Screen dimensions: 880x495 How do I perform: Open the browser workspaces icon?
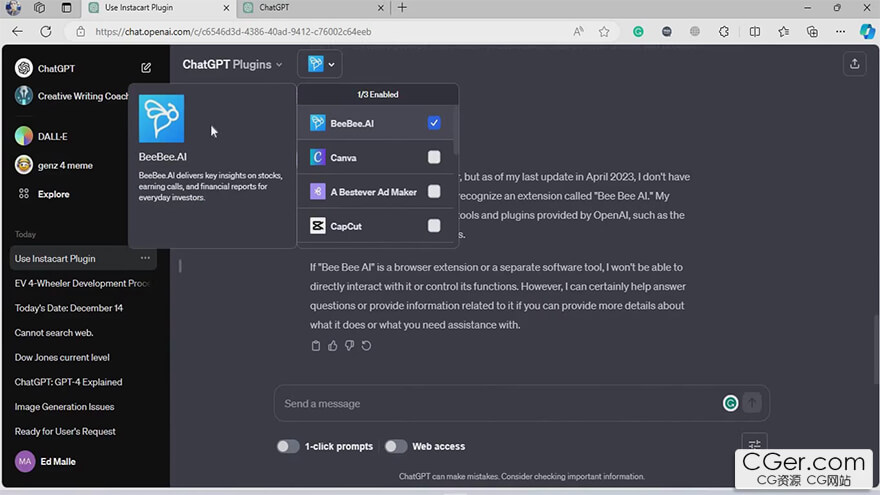(x=39, y=8)
